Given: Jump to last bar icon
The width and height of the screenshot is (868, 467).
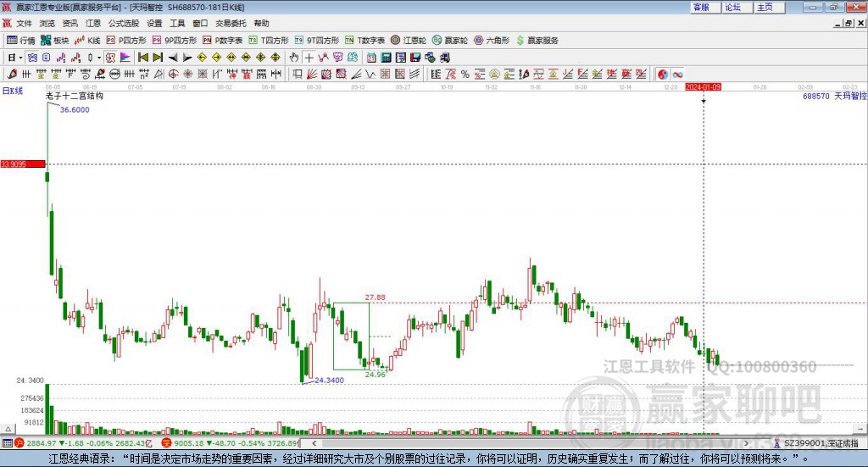Looking at the screenshot, I should pyautogui.click(x=158, y=58).
